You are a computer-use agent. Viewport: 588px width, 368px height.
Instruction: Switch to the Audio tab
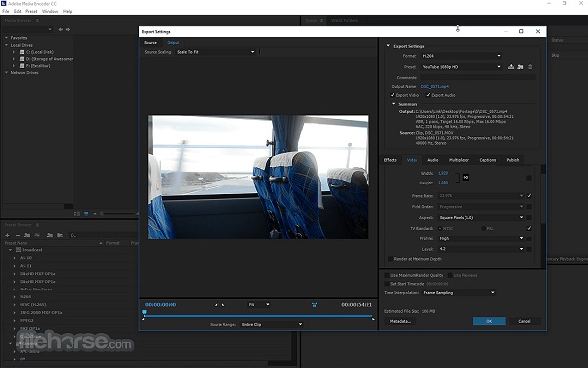(x=433, y=160)
